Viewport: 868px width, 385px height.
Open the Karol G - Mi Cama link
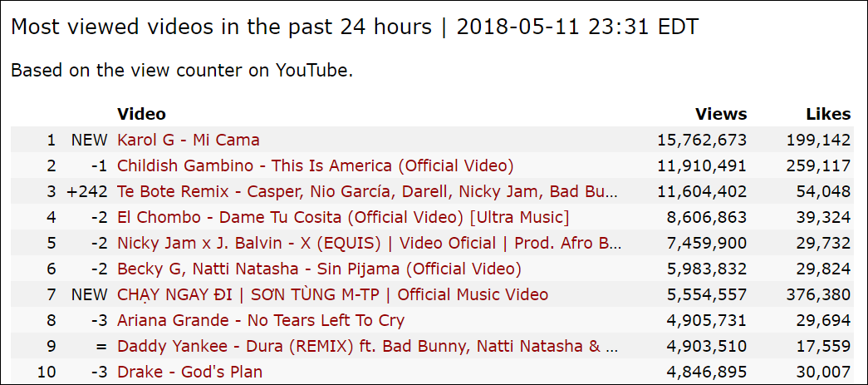point(189,141)
